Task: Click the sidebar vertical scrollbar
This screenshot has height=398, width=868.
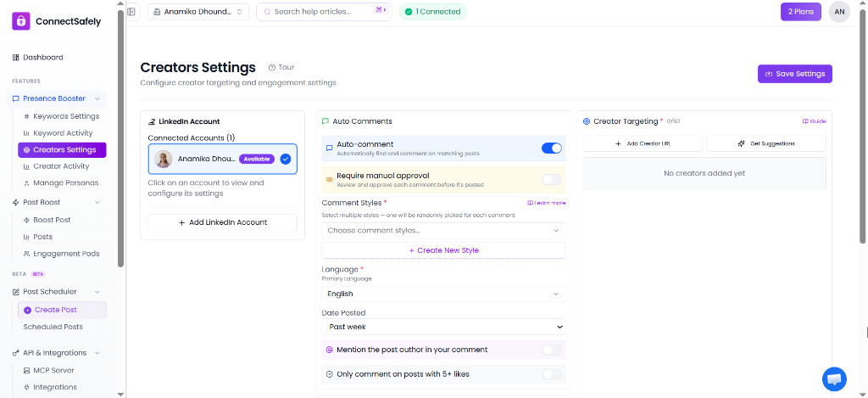Action: pos(120,138)
